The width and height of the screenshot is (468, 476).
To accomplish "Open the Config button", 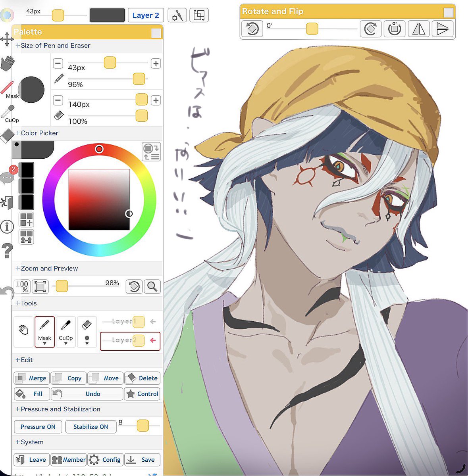I will 105,460.
